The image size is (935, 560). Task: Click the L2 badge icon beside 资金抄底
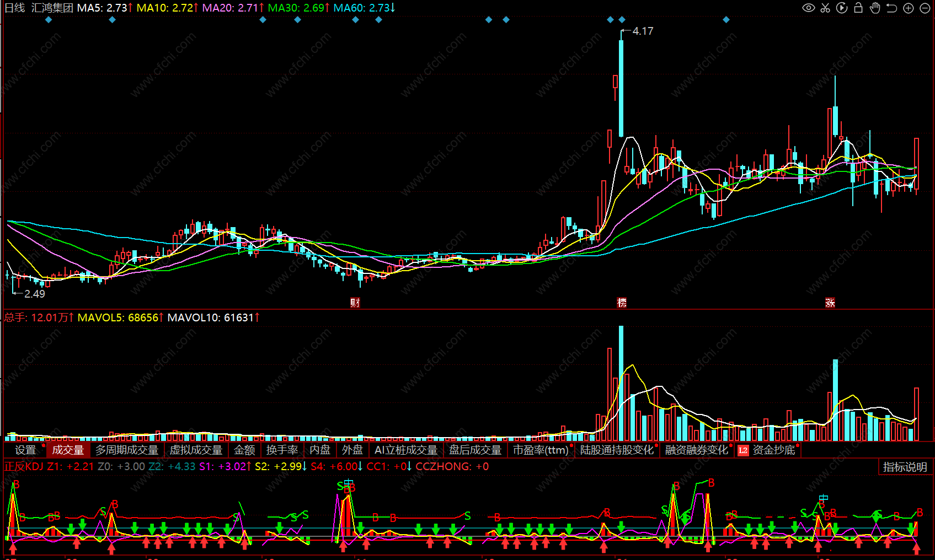pos(743,450)
